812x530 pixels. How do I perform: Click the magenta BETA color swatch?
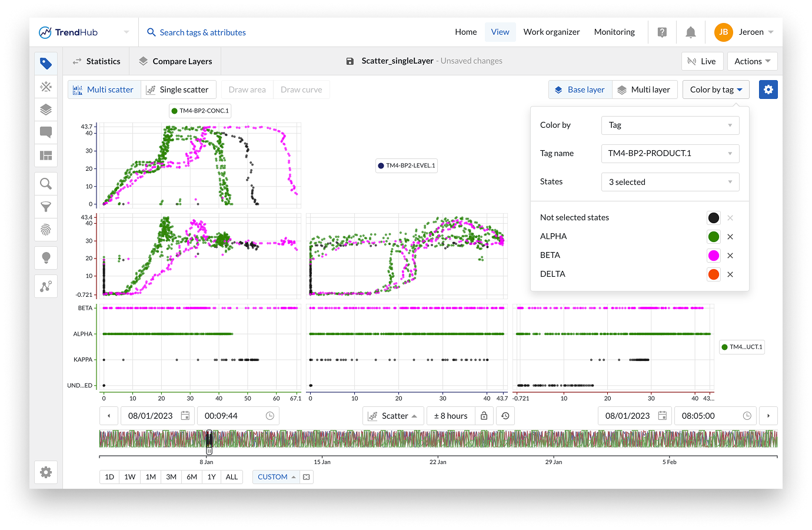(713, 256)
